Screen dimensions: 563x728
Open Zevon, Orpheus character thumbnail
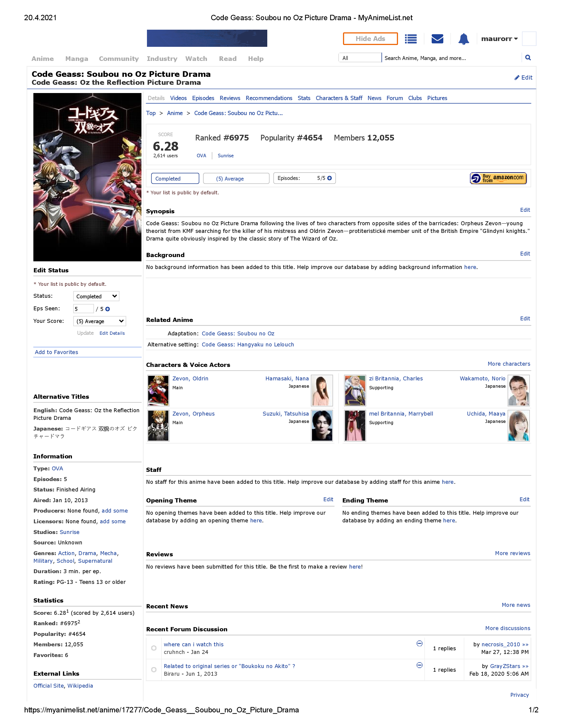click(158, 426)
